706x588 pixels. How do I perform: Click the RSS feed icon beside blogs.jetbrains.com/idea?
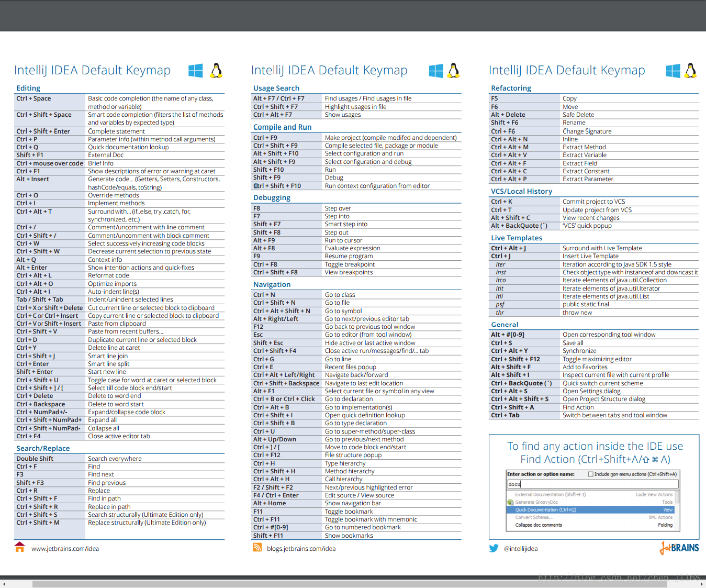[x=257, y=547]
